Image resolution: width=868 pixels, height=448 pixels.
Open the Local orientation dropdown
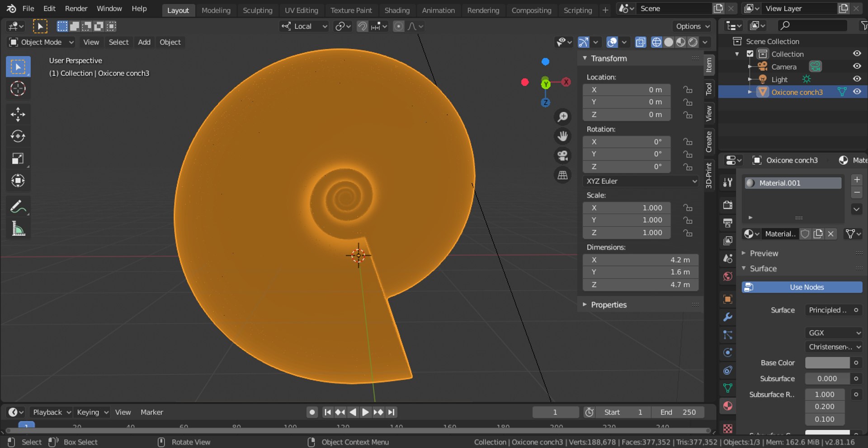(304, 26)
